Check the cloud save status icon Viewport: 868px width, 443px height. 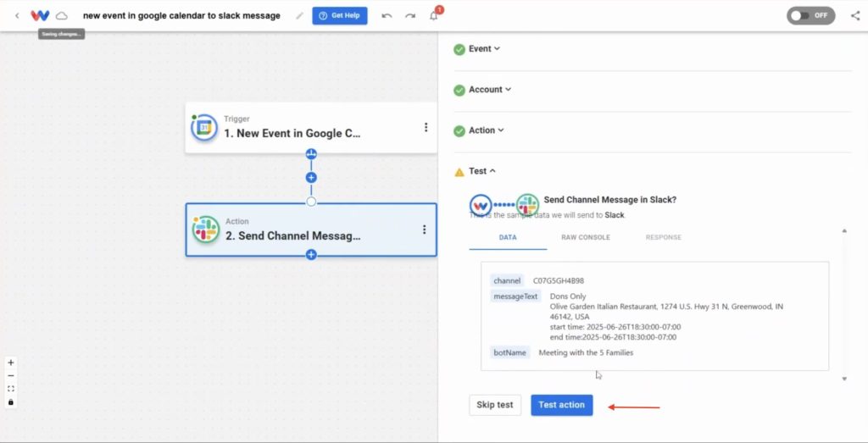pyautogui.click(x=62, y=15)
